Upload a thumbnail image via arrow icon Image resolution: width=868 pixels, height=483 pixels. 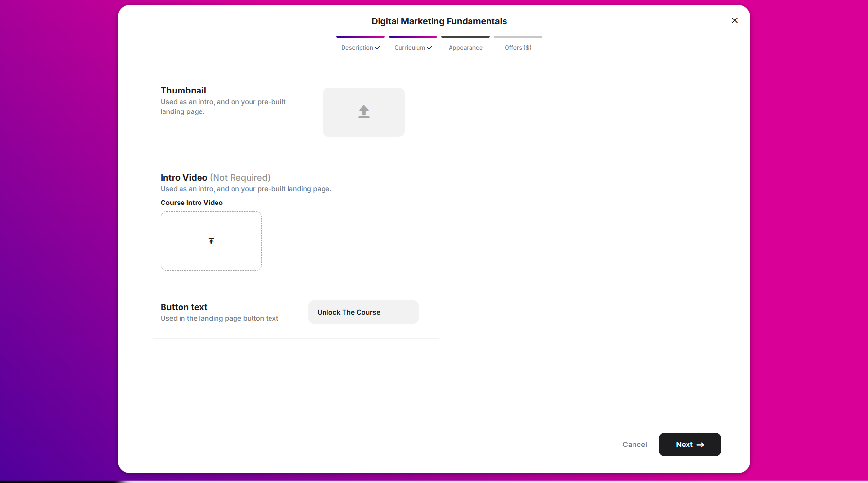[x=363, y=112]
